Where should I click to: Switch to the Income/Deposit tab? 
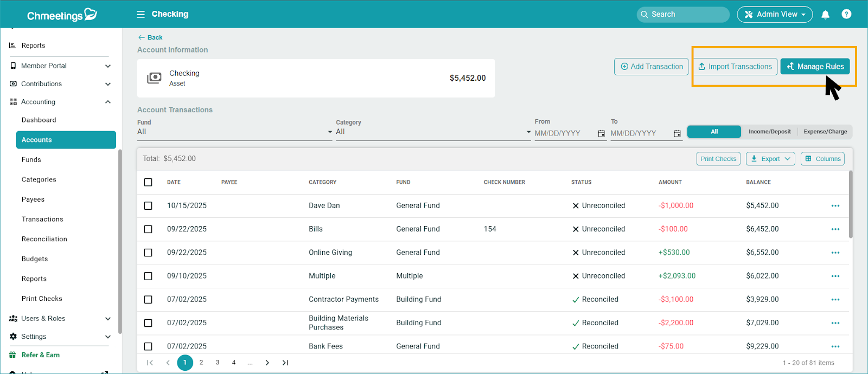pos(769,132)
